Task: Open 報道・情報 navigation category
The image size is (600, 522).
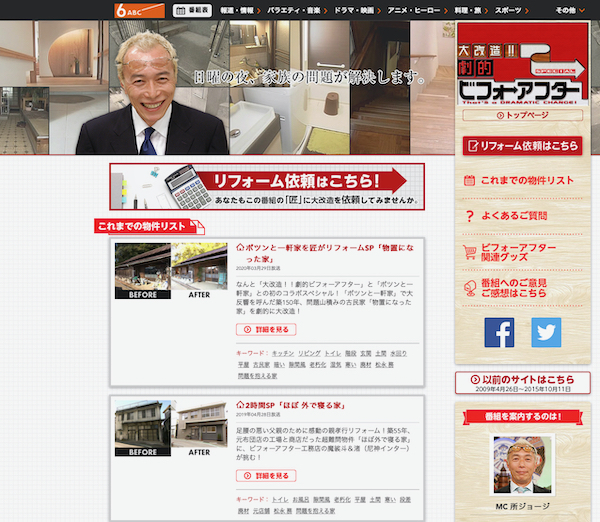Action: click(x=240, y=10)
